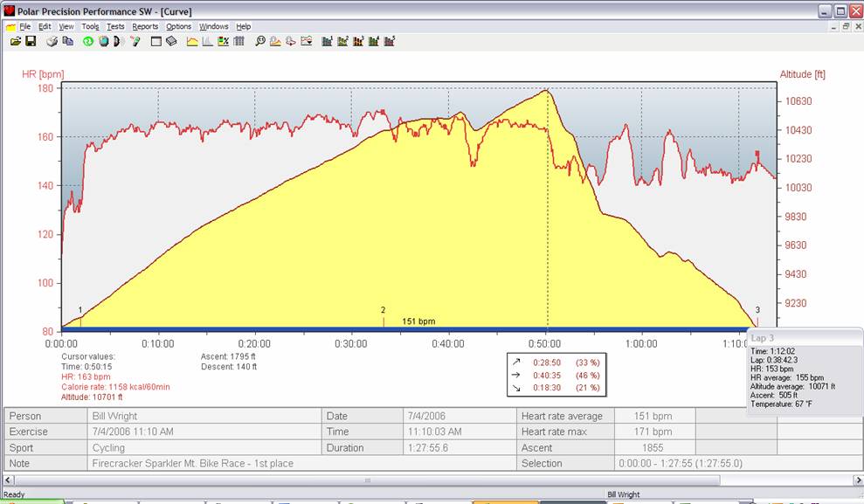The image size is (864, 504).
Task: Open the File menu
Action: 24,26
